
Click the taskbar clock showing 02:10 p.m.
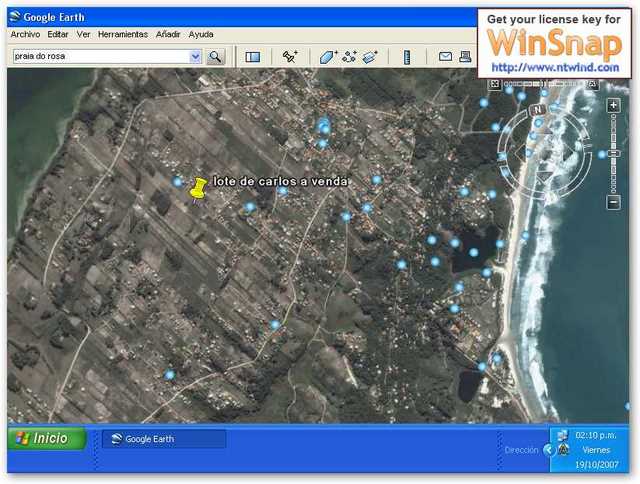(x=596, y=435)
